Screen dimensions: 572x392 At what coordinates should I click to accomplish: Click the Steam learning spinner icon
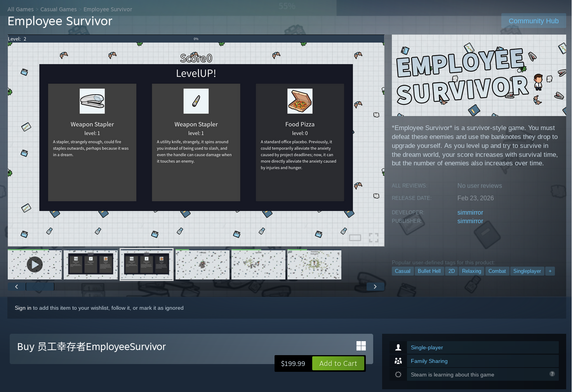(398, 375)
